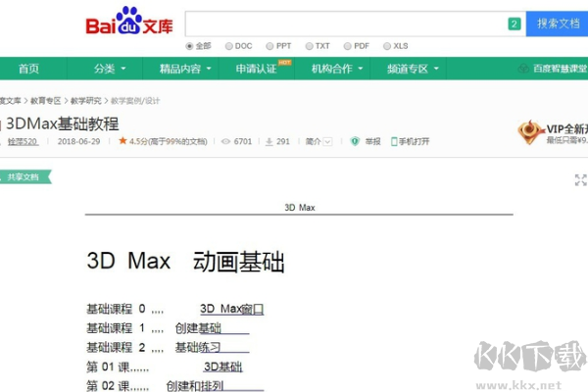Open the uploader 520 profile link
The image size is (588, 392).
coord(23,141)
